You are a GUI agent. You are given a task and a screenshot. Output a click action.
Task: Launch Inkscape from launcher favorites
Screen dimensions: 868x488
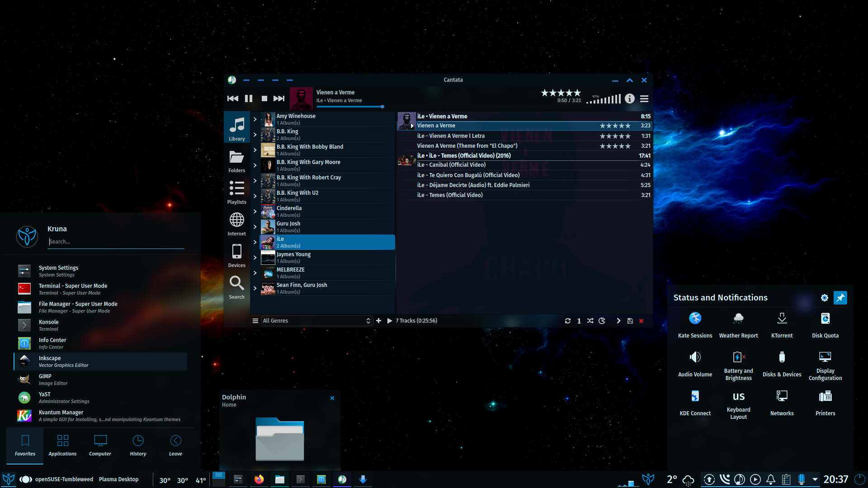[100, 361]
